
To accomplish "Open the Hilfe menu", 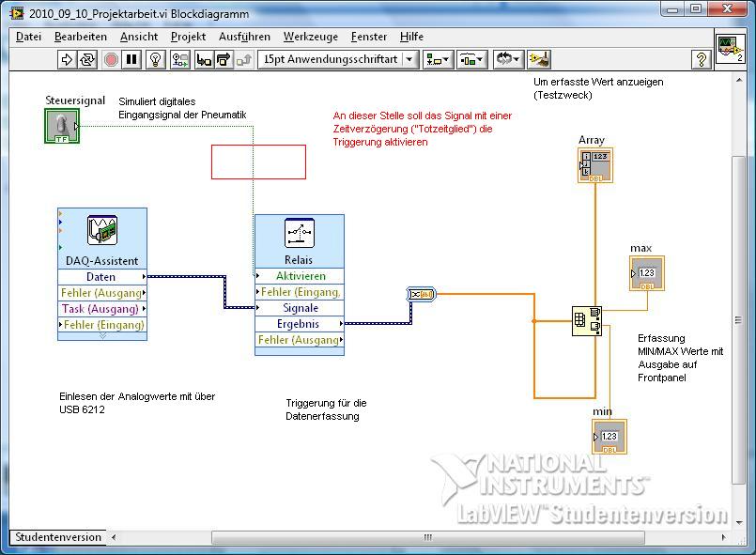I will click(x=411, y=37).
